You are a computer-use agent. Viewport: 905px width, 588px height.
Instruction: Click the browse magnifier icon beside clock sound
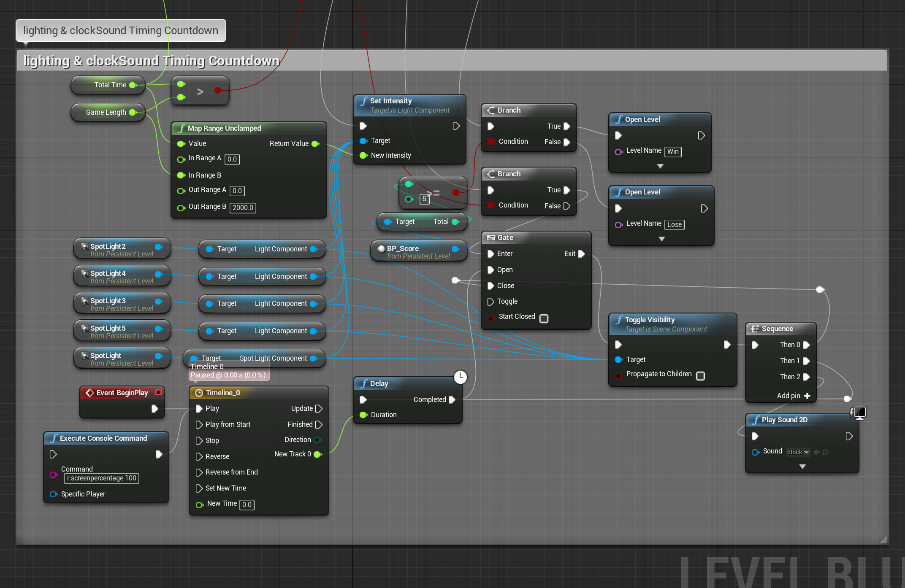[825, 452]
